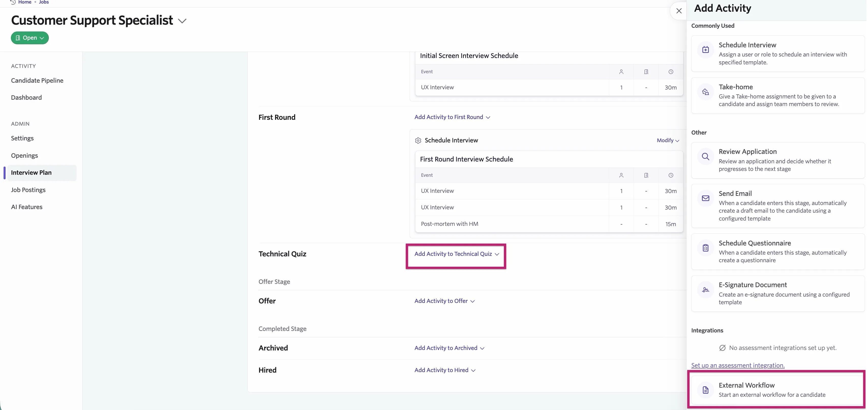Image resolution: width=868 pixels, height=410 pixels.
Task: Click the Home breadcrumb link
Action: click(x=25, y=2)
